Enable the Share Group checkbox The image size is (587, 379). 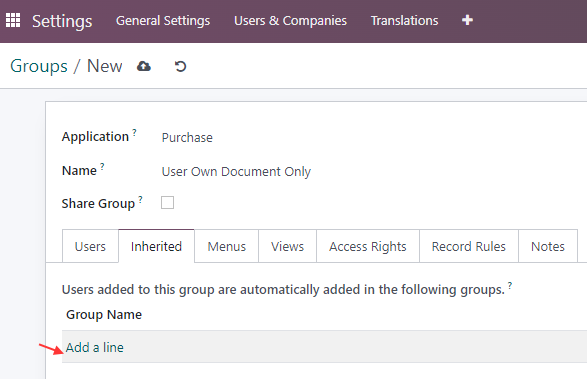(167, 203)
